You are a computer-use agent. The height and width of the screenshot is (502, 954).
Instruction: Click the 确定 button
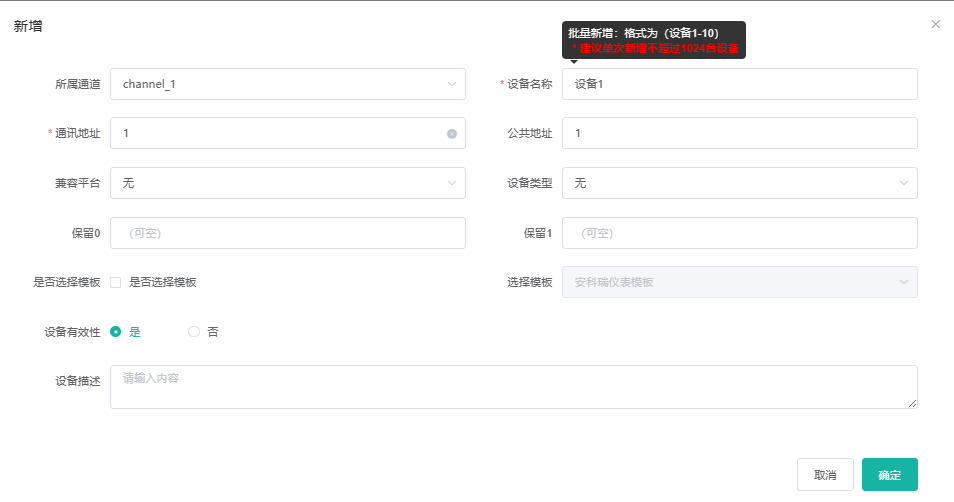pyautogui.click(x=890, y=475)
